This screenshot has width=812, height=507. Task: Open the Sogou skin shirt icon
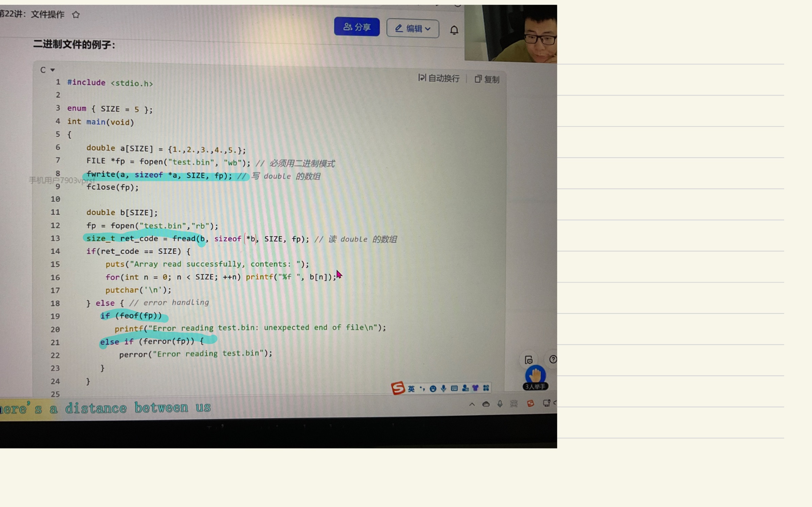pos(475,388)
